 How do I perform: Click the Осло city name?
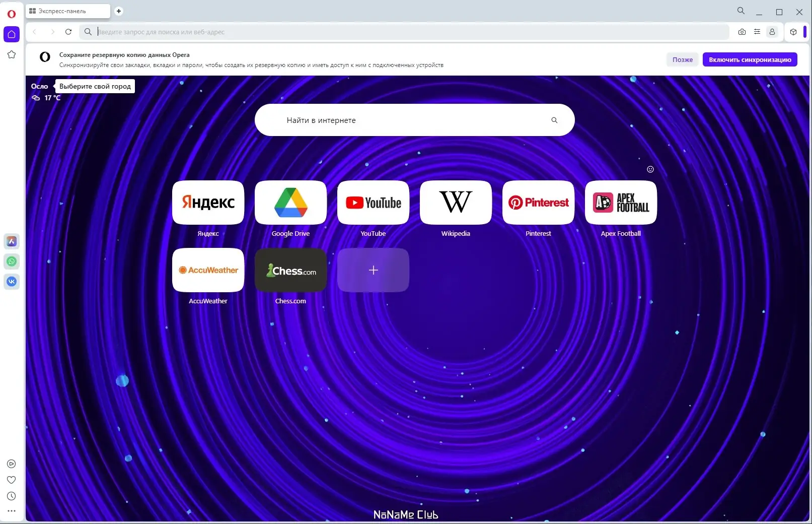(40, 86)
